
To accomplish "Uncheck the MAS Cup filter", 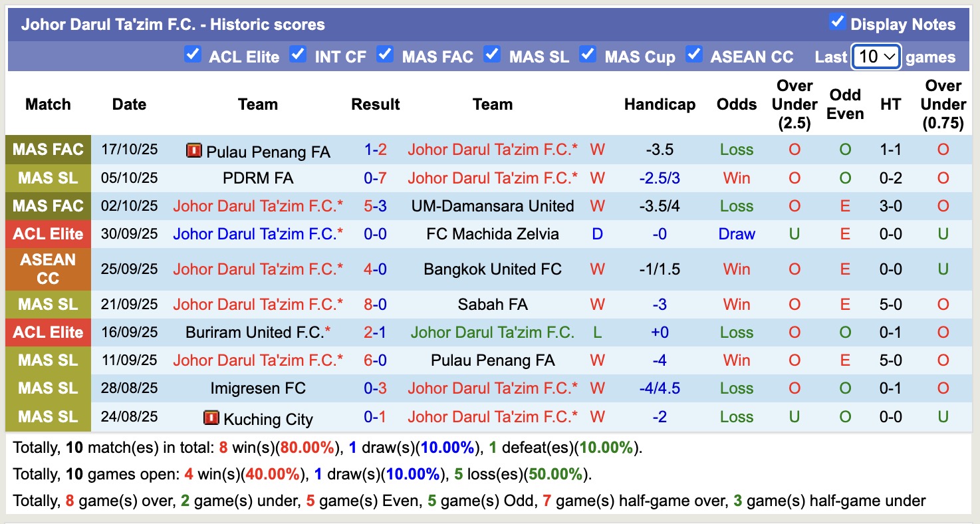I will click(x=588, y=56).
